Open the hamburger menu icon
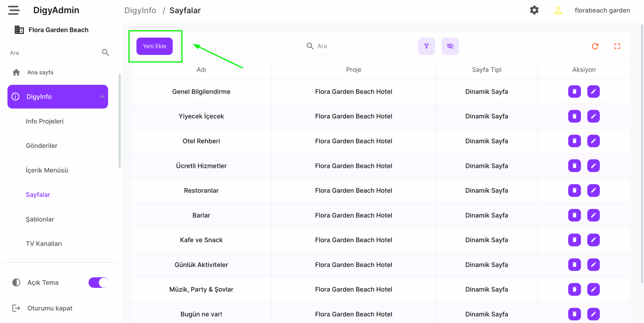 pos(14,10)
